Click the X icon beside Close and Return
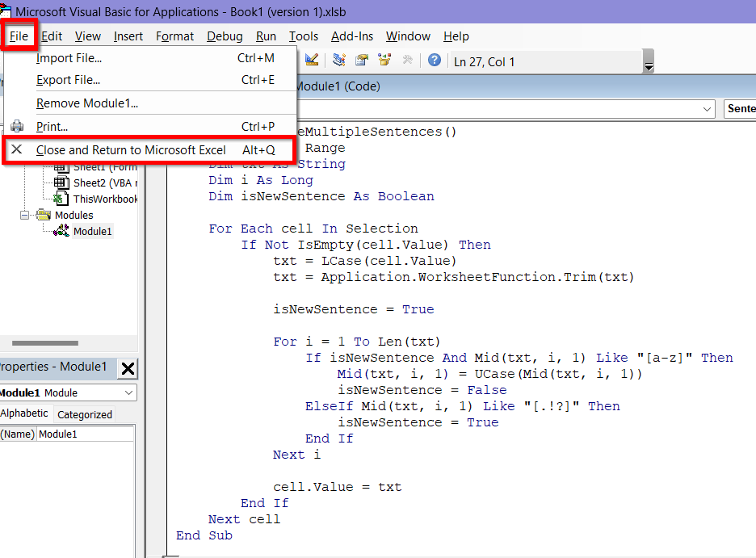 point(16,149)
